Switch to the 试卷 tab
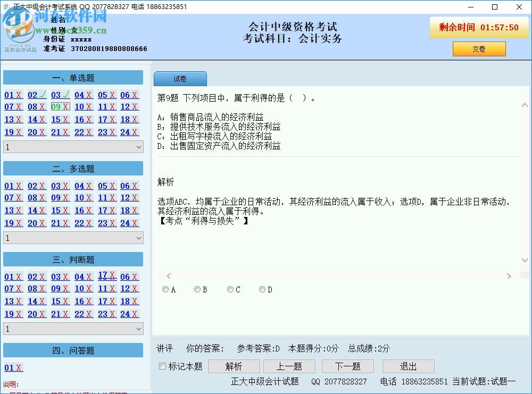 pos(180,78)
